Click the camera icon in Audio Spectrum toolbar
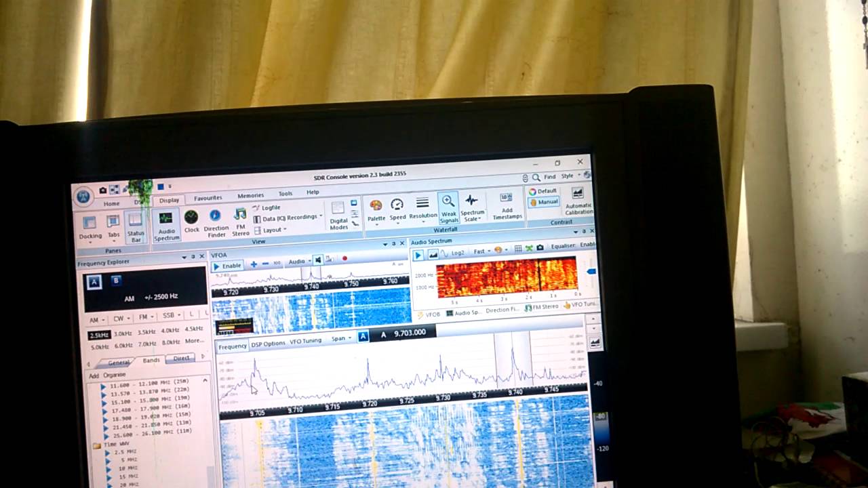The height and width of the screenshot is (488, 868). [x=540, y=248]
